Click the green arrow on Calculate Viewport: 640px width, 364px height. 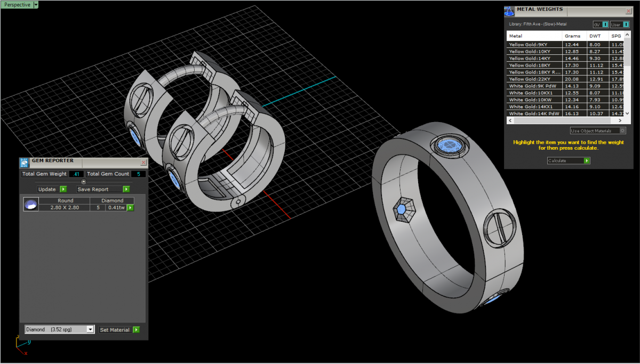click(587, 160)
